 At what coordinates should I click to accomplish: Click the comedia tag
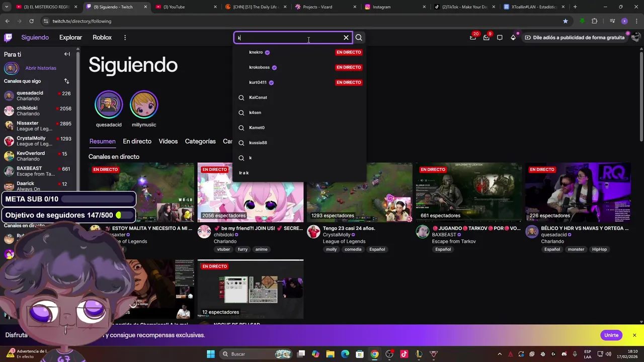[x=353, y=249]
